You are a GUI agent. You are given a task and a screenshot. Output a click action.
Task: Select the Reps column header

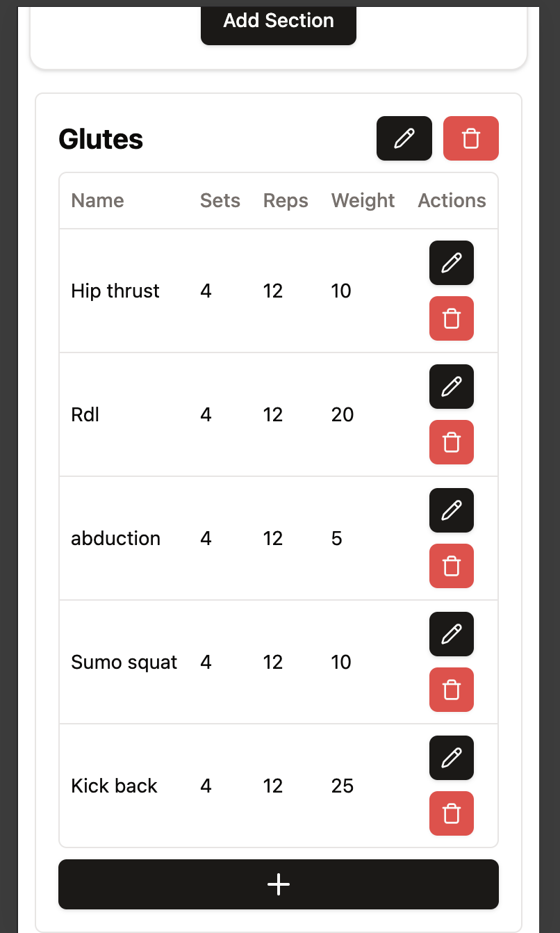point(285,200)
